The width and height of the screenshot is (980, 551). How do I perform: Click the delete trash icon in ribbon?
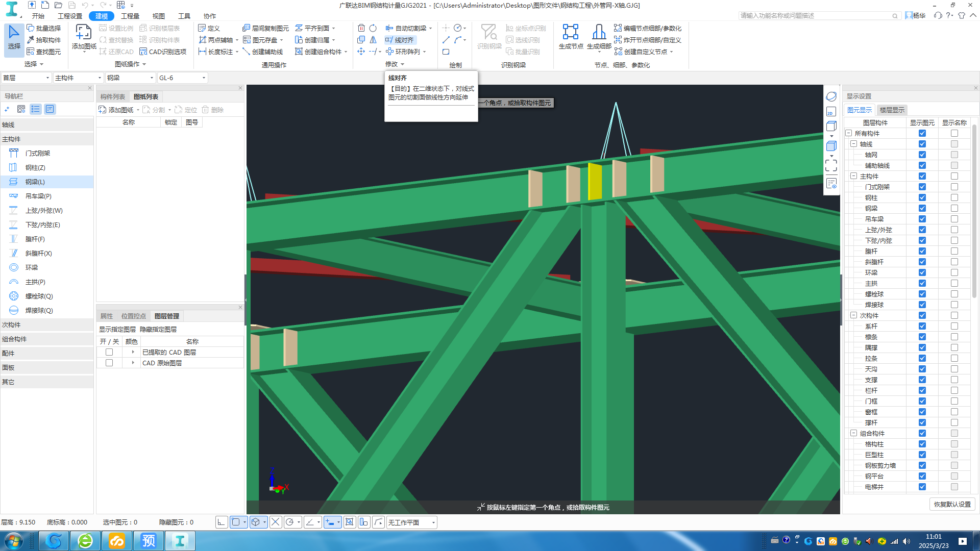click(361, 28)
